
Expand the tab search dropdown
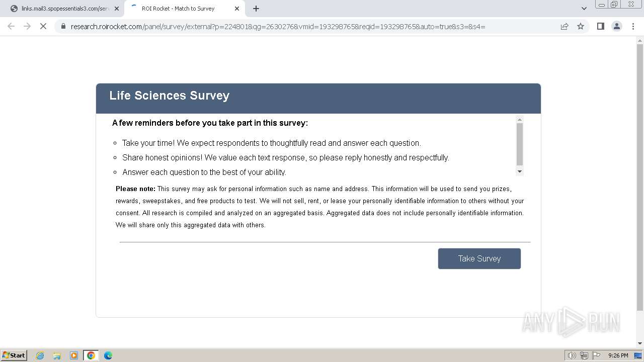[x=584, y=9]
